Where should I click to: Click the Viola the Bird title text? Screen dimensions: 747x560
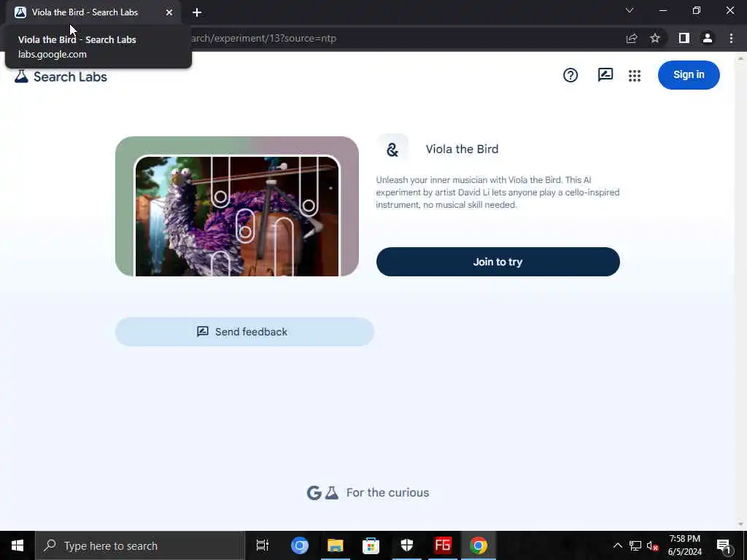coord(462,149)
